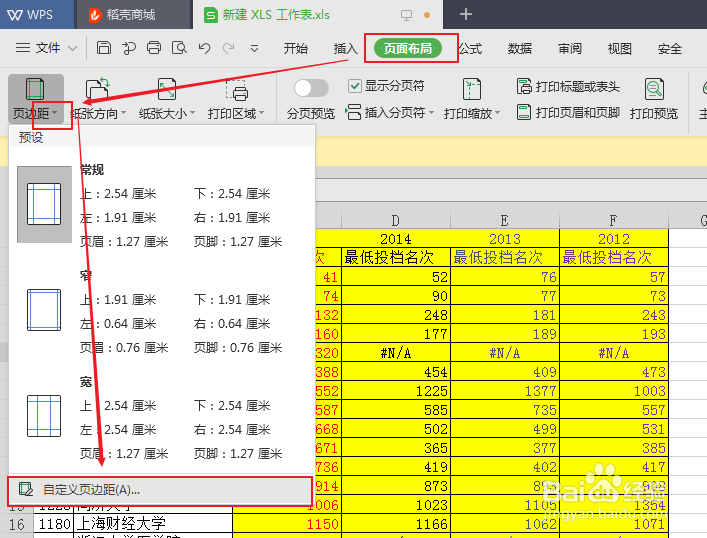Select column D header
Screen dimensions: 707x538
pos(396,220)
